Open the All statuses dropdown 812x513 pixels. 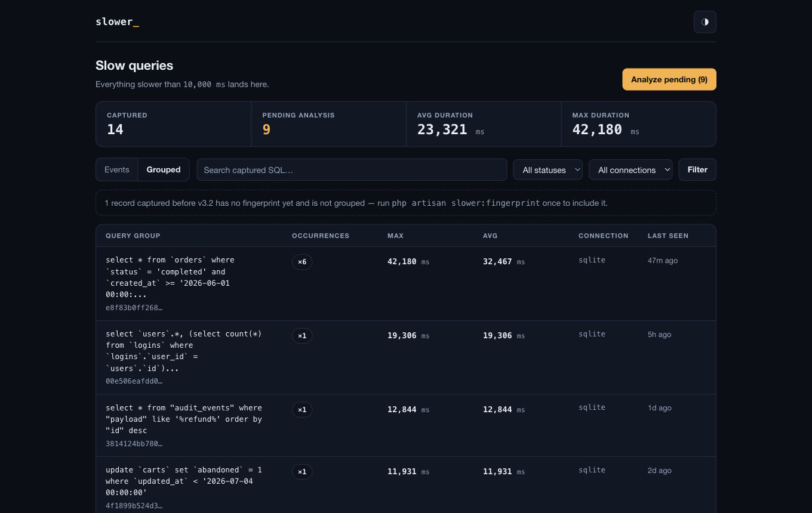[548, 169]
